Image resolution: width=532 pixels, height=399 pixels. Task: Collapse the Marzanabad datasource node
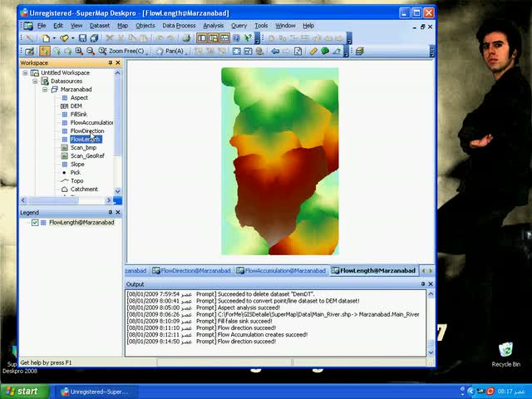pyautogui.click(x=44, y=90)
